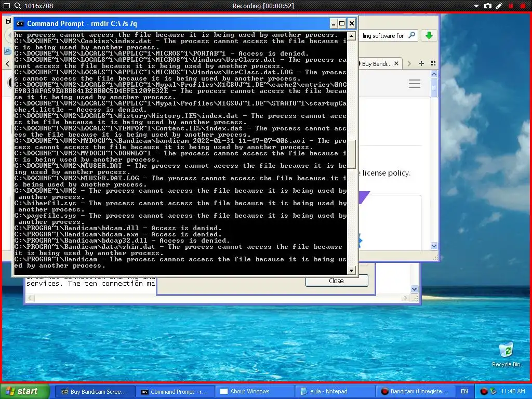The height and width of the screenshot is (399, 532).
Task: Stop the Bandicam recording
Action: coord(523,6)
